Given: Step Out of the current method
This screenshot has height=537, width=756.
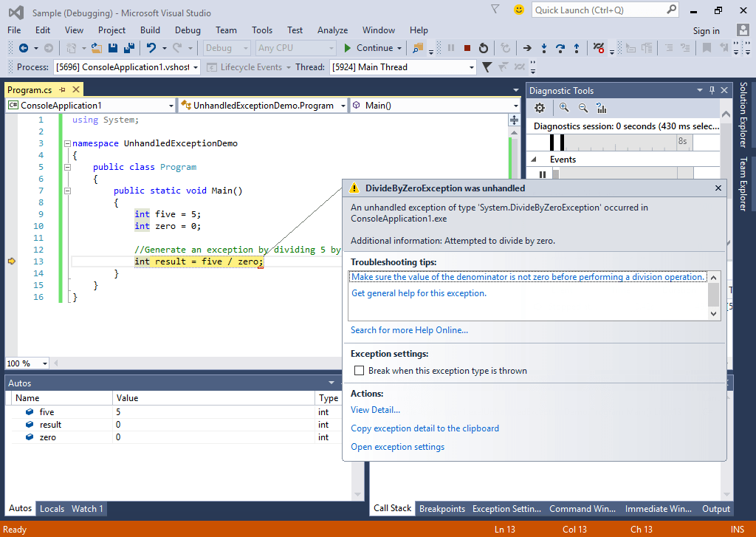Looking at the screenshot, I should [577, 48].
